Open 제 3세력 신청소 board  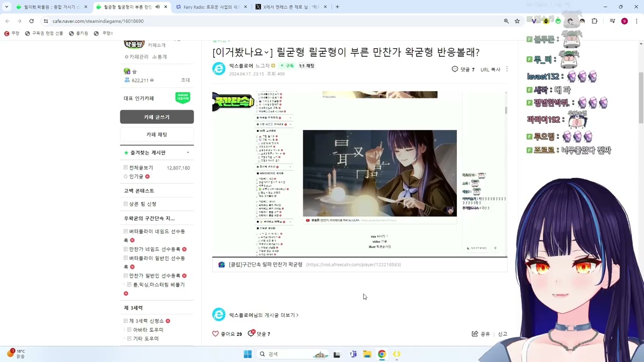(x=146, y=321)
